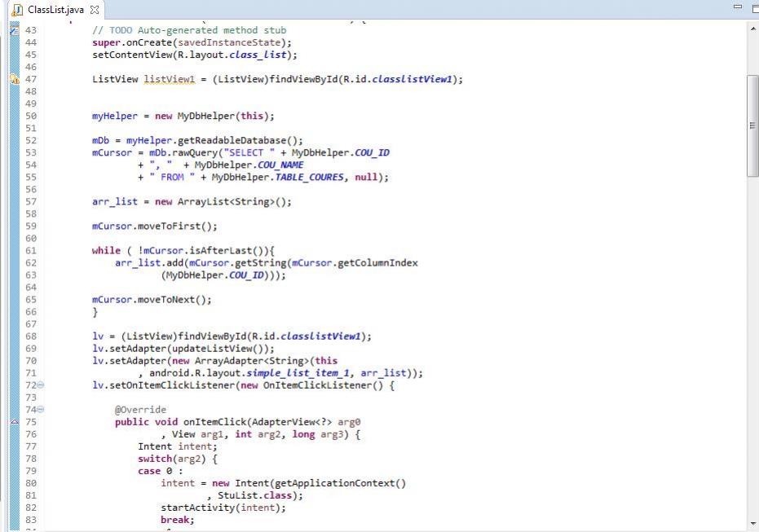
Task: Click line number 68 in the gutter
Action: [x=31, y=336]
